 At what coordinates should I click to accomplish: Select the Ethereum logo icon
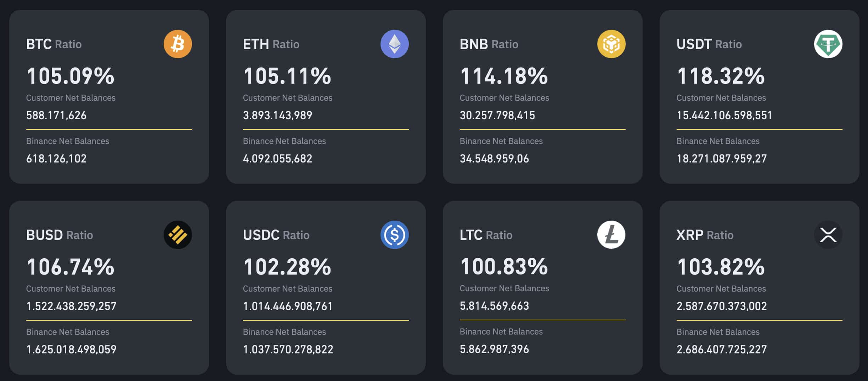394,43
